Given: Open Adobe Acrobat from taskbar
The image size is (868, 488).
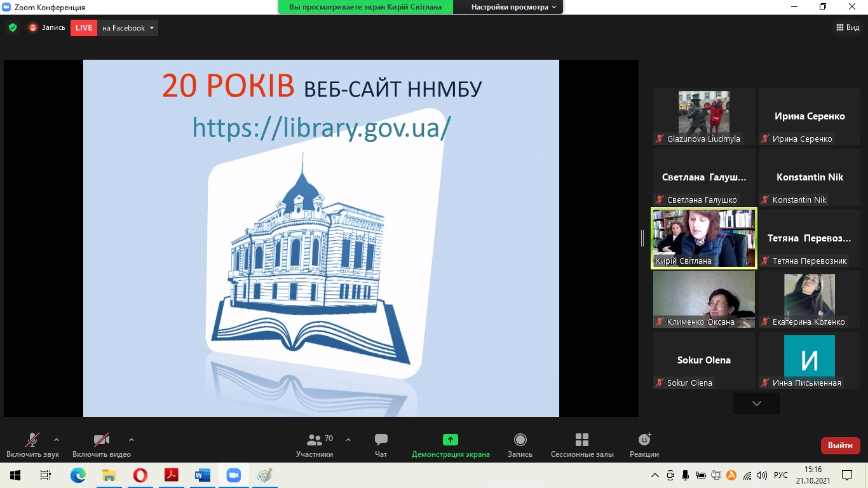Looking at the screenshot, I should point(171,475).
